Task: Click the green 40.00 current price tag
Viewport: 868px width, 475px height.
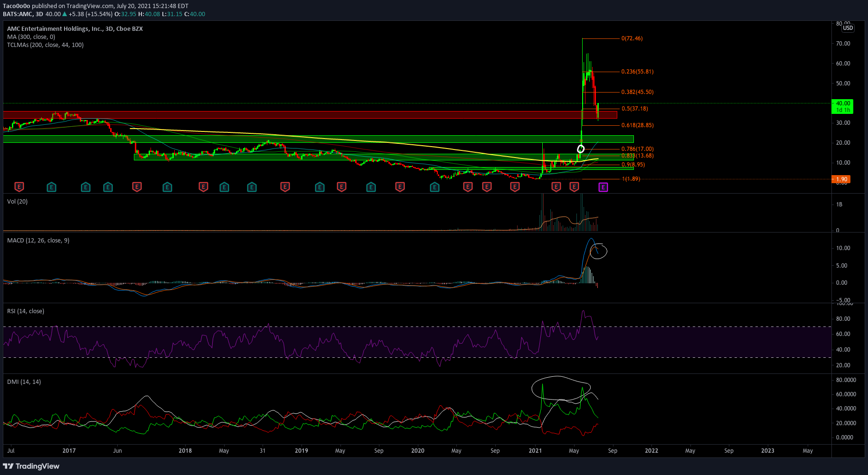Action: 843,106
